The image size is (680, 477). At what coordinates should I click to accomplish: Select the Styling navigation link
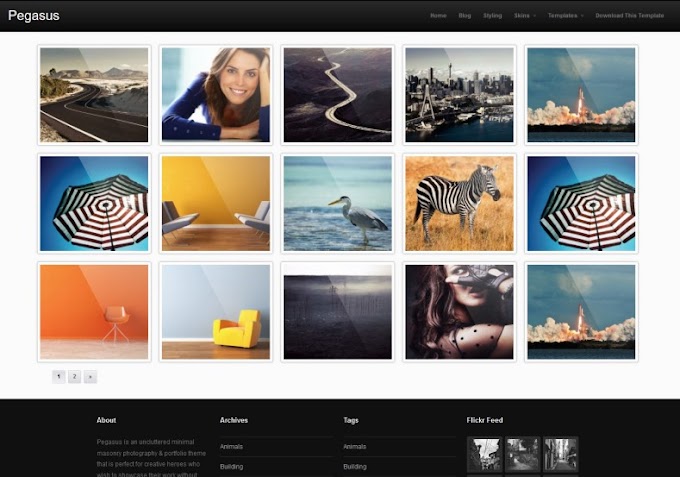pos(492,16)
